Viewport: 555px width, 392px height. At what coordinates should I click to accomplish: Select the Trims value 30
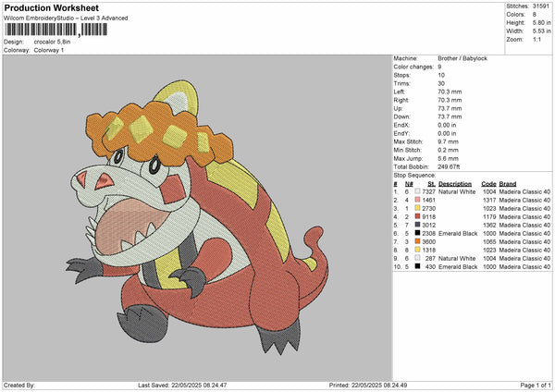coord(441,83)
